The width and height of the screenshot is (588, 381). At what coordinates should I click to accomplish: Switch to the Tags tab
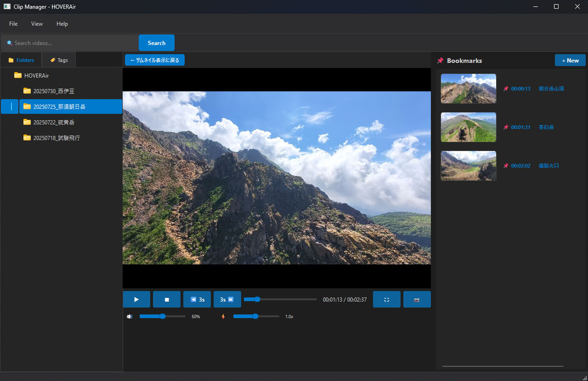click(59, 60)
